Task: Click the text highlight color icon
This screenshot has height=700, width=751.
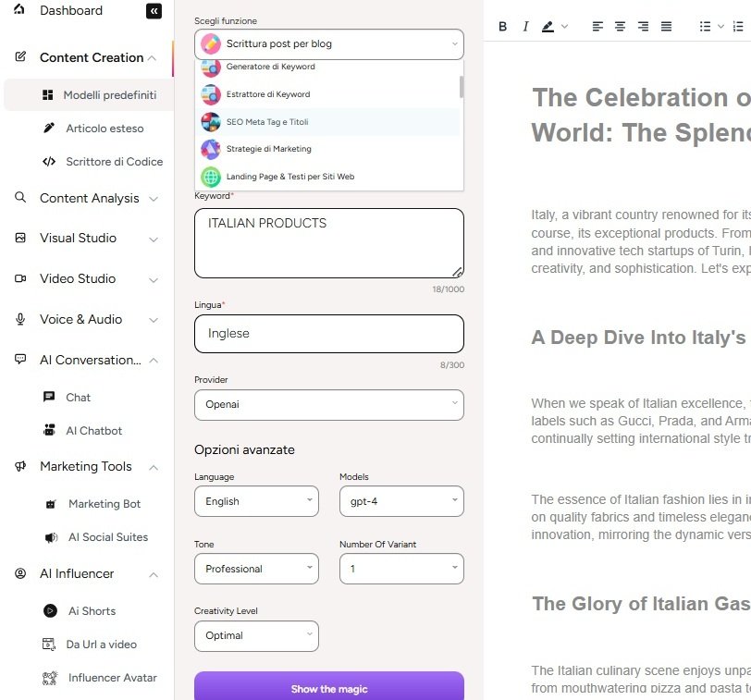Action: coord(548,27)
